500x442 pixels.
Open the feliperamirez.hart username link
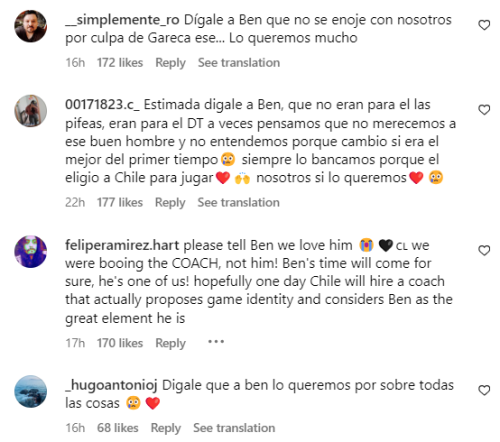(122, 245)
